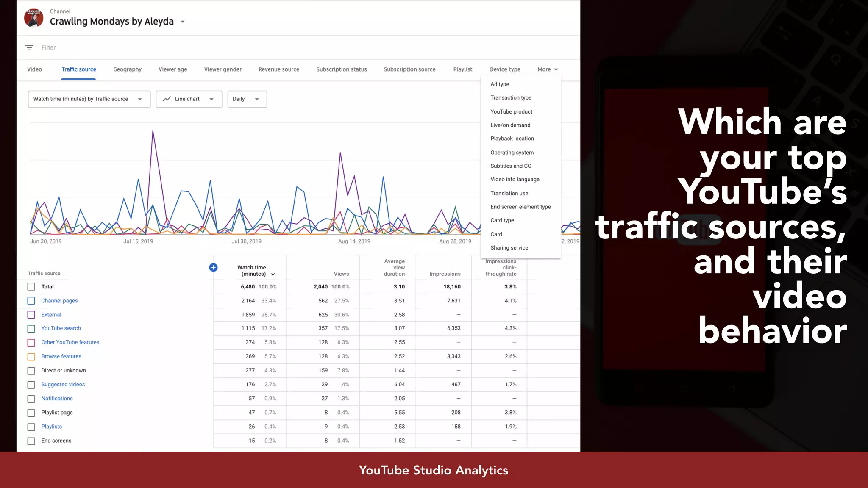The image size is (868, 488).
Task: Toggle the Suggested videos checkbox
Action: coord(31,385)
